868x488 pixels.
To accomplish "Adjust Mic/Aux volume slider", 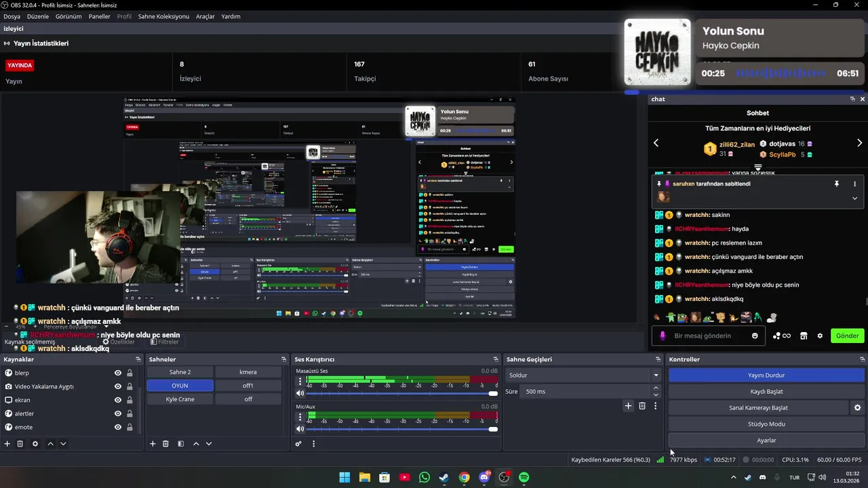I will (402, 428).
